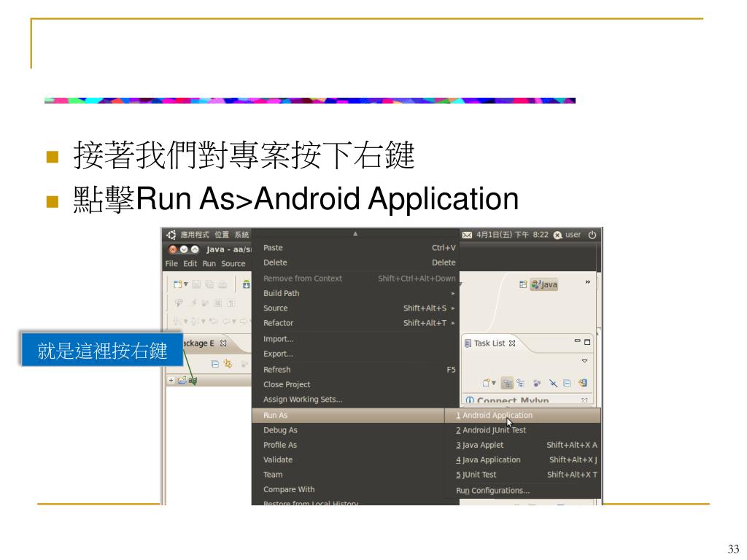Open the Profile As submenu

pyautogui.click(x=348, y=445)
